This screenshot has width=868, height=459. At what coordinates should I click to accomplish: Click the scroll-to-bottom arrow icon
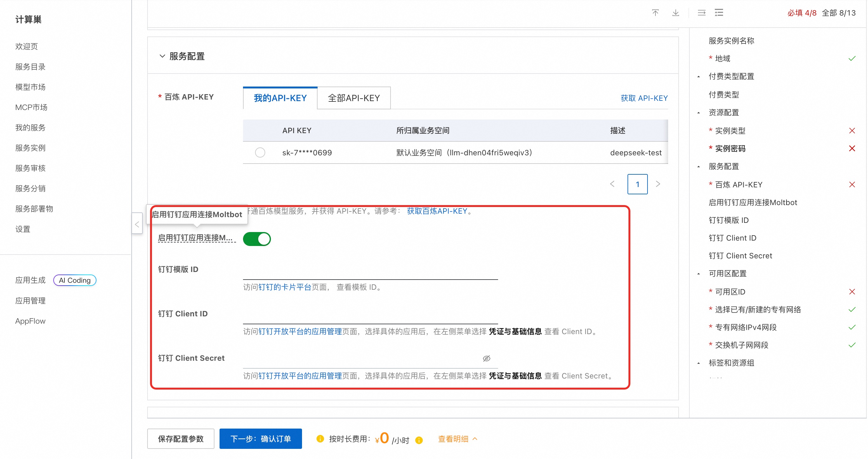676,13
